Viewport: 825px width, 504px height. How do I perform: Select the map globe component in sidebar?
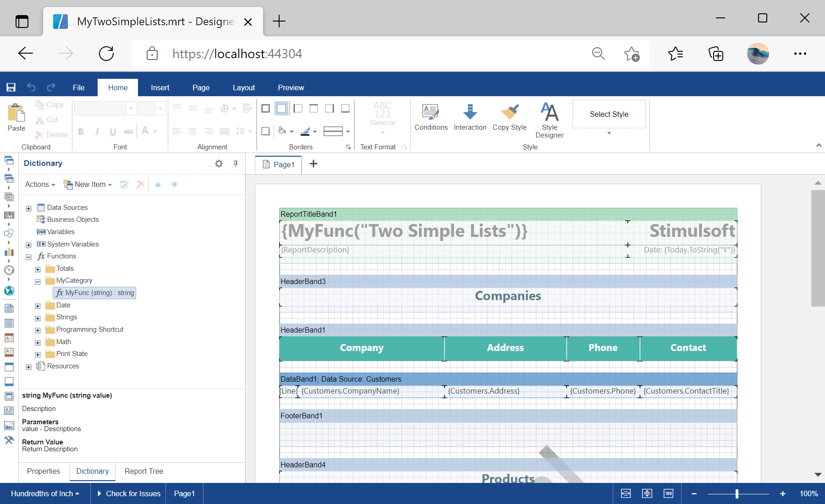(9, 290)
